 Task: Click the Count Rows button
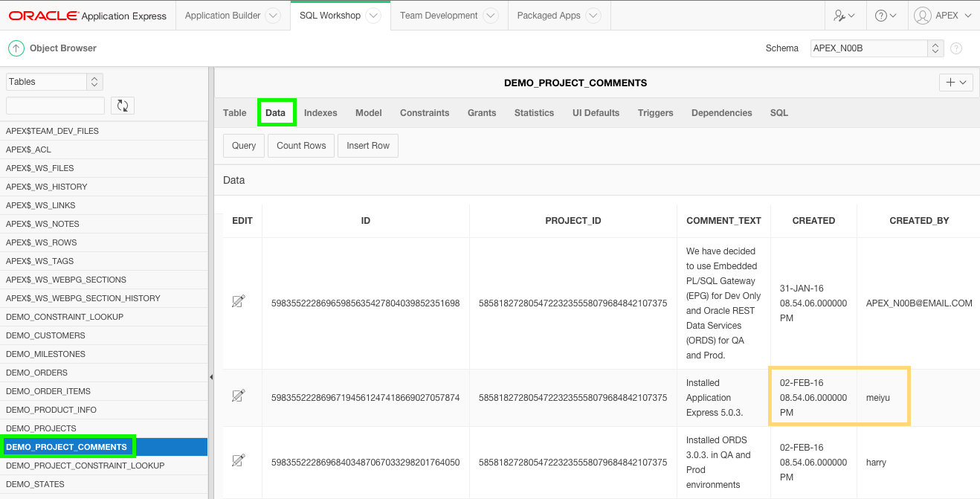coord(300,146)
